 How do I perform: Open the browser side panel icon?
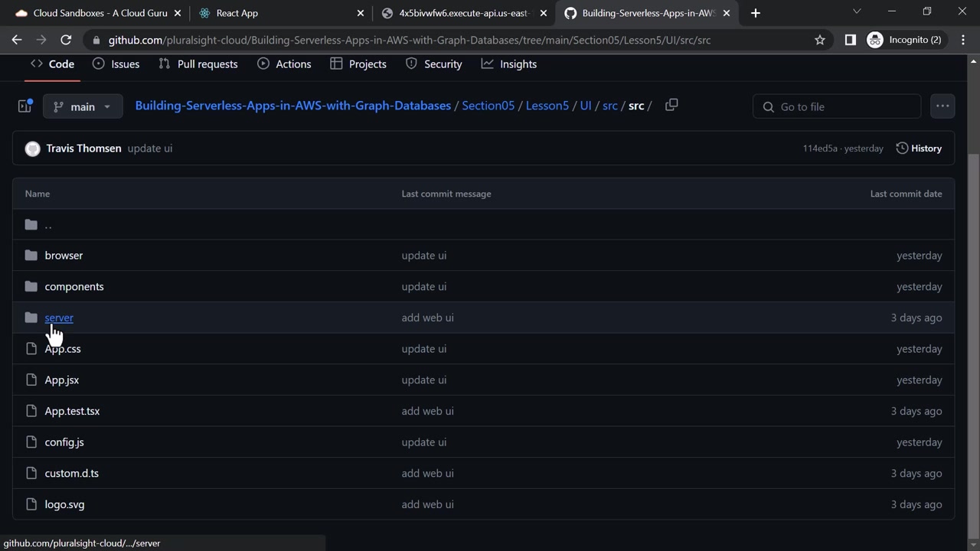850,40
